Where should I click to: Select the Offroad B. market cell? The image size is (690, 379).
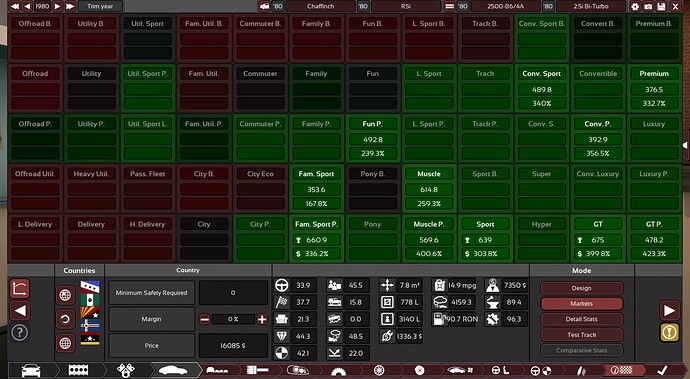pyautogui.click(x=35, y=38)
